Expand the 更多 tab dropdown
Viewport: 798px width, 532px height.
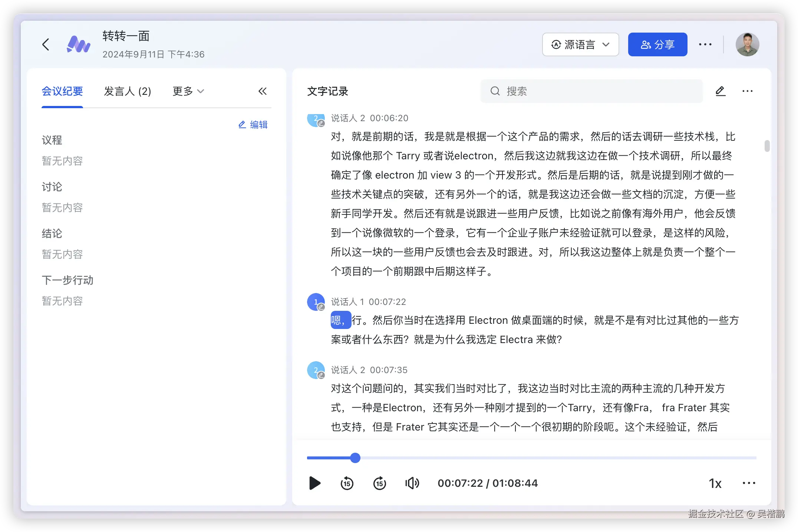[188, 91]
